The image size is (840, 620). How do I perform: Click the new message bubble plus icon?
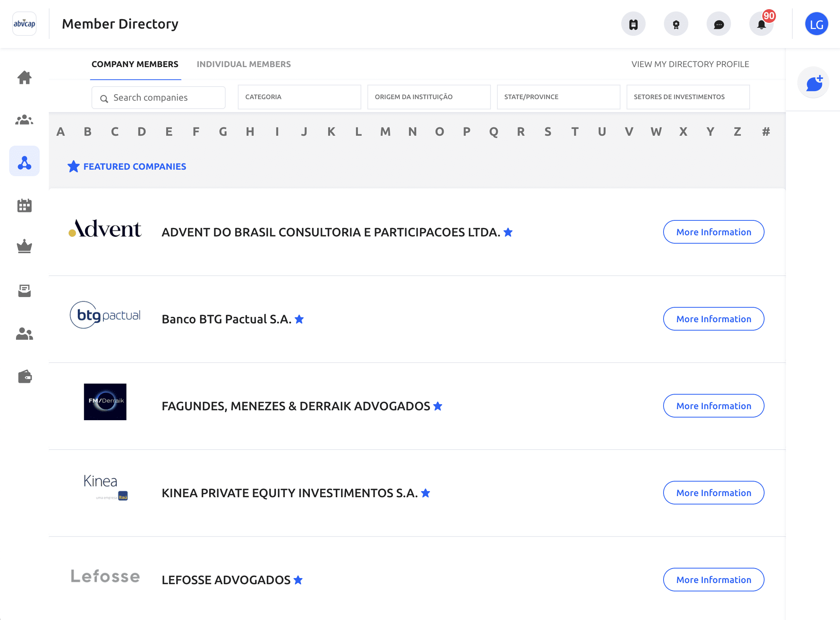tap(813, 83)
